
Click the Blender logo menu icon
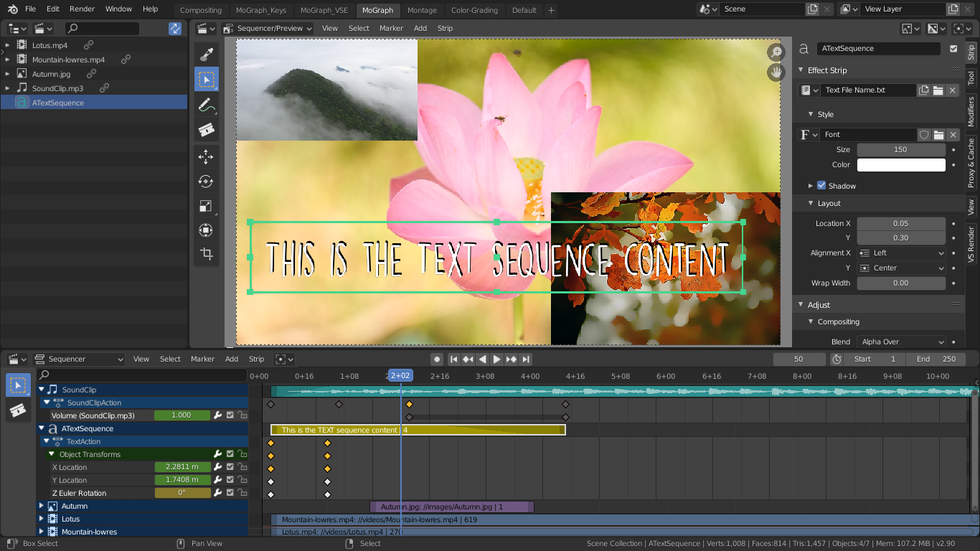click(x=11, y=9)
